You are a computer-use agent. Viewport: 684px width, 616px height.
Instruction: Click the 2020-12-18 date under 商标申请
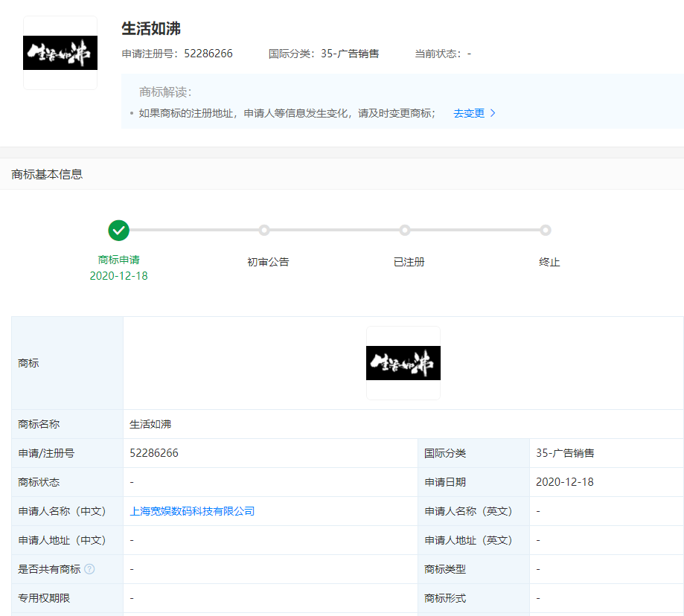(x=118, y=276)
